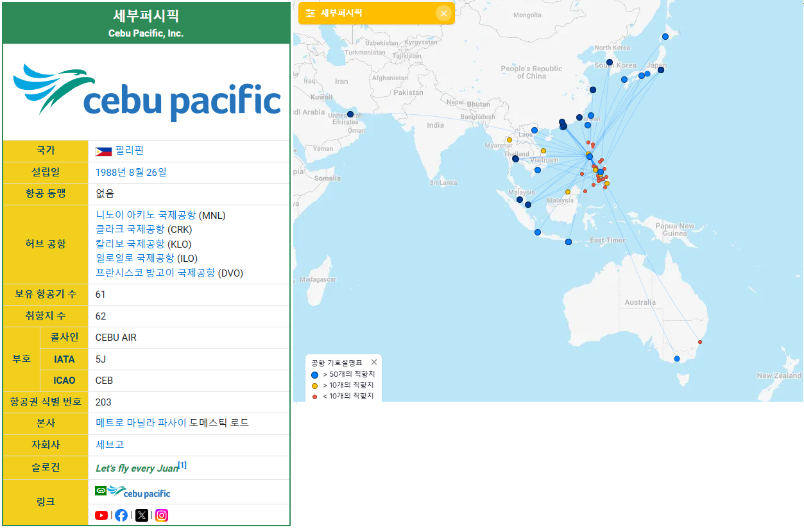Close the 세부퍼시픽 map filter chip
The image size is (804, 532).
pyautogui.click(x=443, y=13)
